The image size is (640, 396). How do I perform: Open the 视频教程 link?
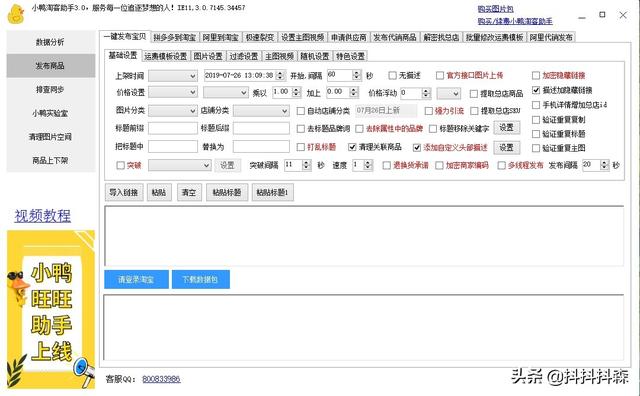point(43,216)
